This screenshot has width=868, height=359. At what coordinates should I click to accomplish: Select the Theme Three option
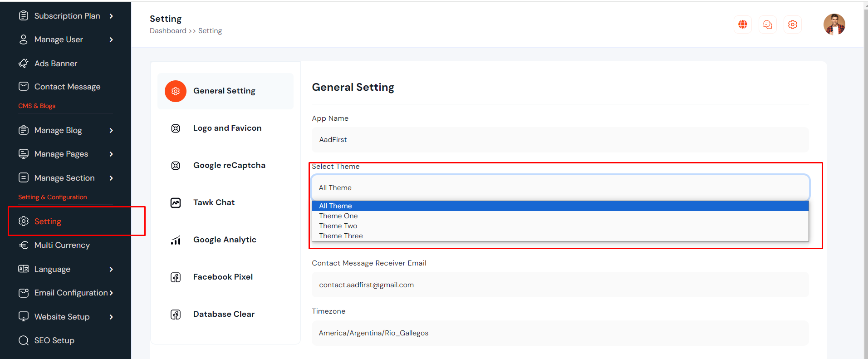(341, 236)
